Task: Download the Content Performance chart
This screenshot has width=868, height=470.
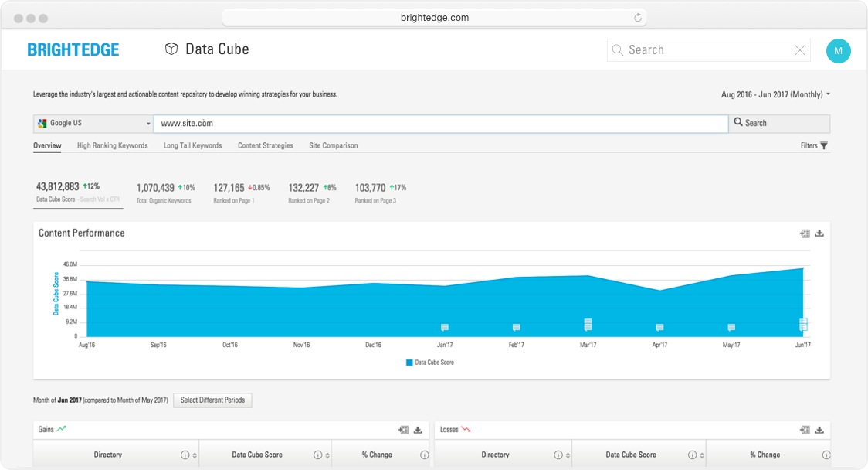Action: [819, 233]
